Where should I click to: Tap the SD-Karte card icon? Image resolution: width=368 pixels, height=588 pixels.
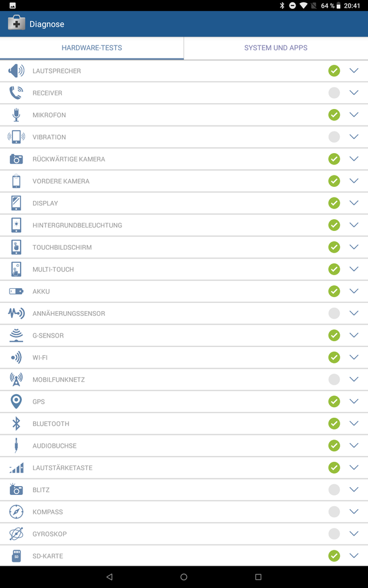16,556
